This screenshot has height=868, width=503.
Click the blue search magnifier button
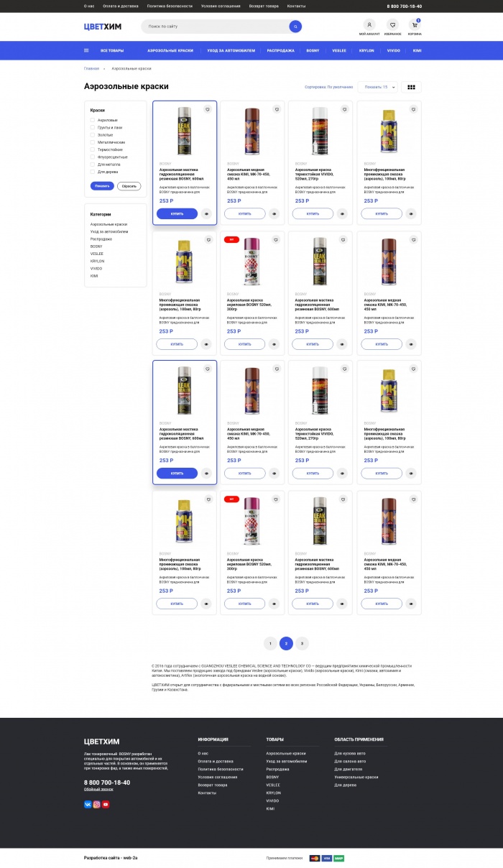pyautogui.click(x=295, y=27)
